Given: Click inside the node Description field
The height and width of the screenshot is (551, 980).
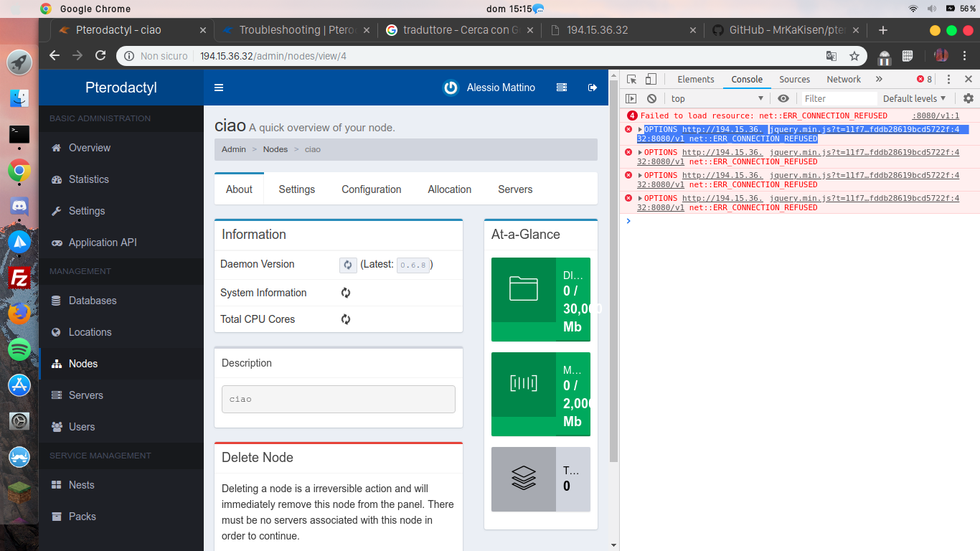Looking at the screenshot, I should coord(338,399).
